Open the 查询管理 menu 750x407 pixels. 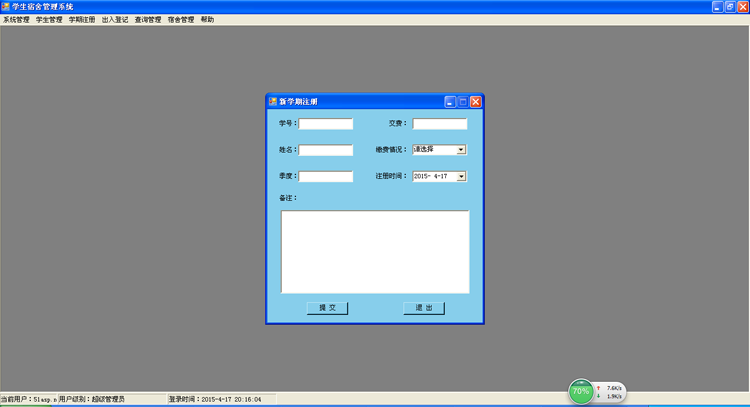point(148,20)
